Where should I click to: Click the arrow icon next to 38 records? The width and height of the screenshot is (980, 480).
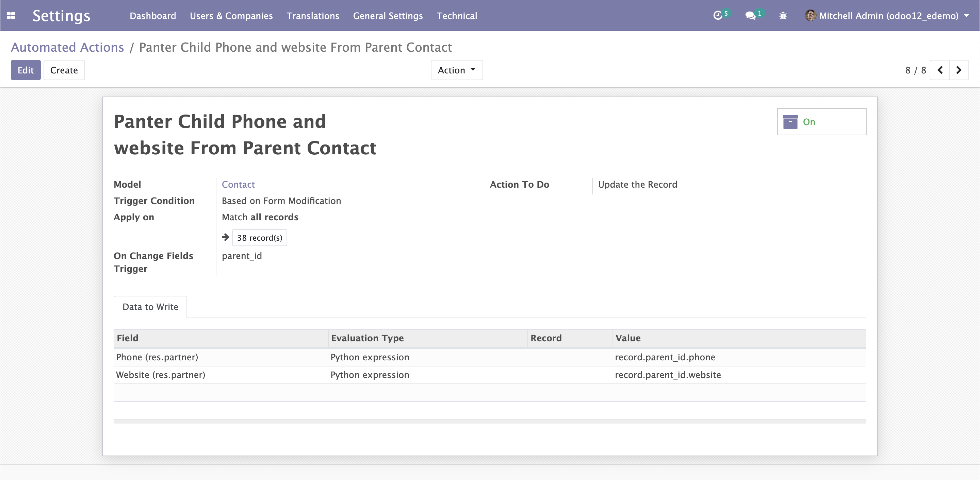(x=226, y=237)
